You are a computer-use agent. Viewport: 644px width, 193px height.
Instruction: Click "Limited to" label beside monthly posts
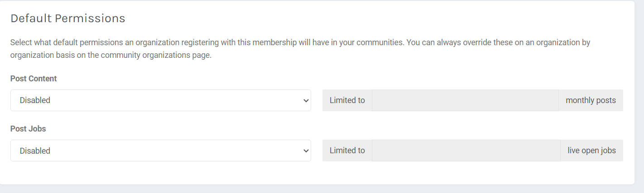point(347,100)
